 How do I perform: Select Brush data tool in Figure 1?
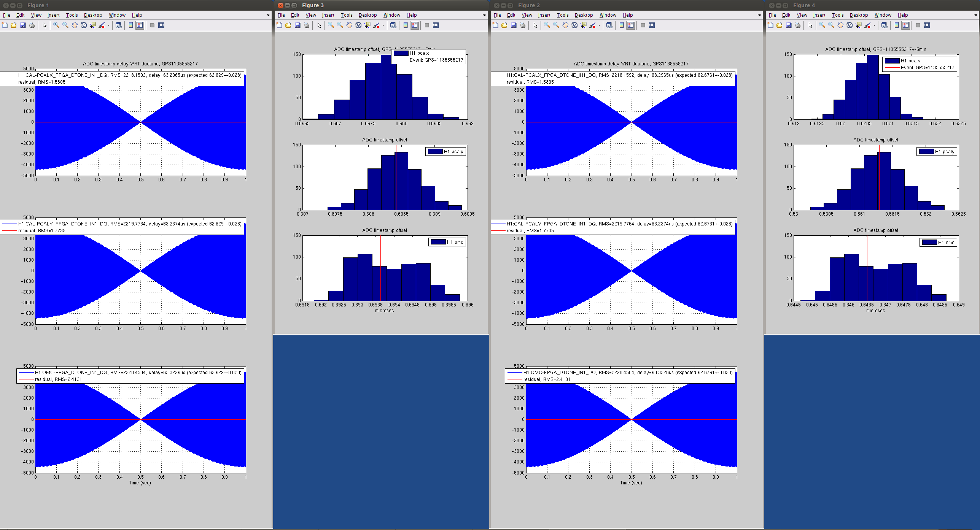[x=102, y=25]
